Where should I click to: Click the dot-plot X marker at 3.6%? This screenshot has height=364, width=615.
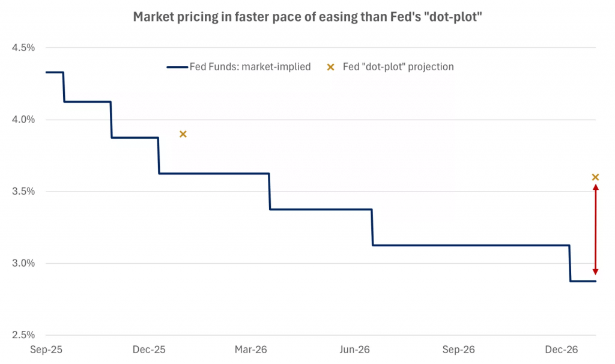pyautogui.click(x=595, y=177)
